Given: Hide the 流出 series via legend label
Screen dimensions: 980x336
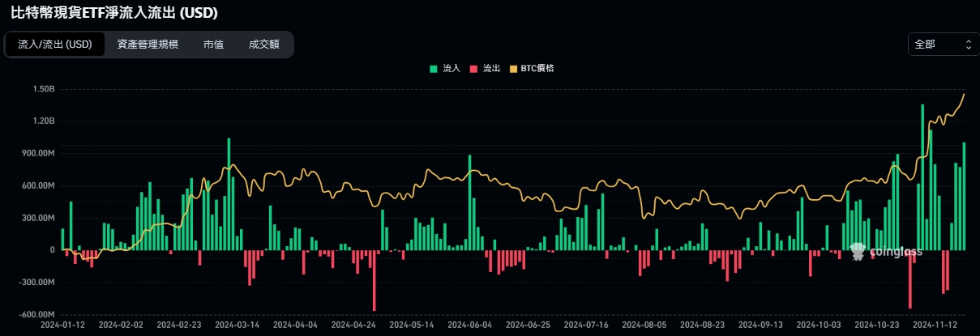Looking at the screenshot, I should tap(491, 69).
